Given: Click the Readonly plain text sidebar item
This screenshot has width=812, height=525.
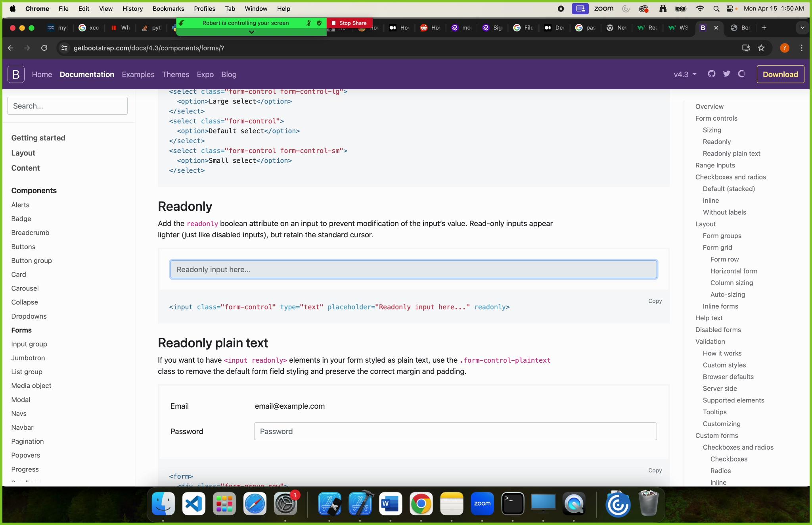Looking at the screenshot, I should point(732,154).
